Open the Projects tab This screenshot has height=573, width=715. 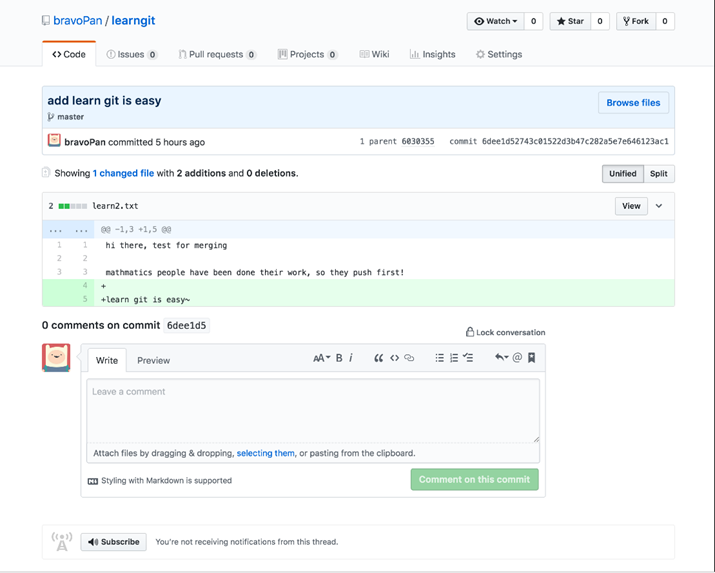click(307, 54)
